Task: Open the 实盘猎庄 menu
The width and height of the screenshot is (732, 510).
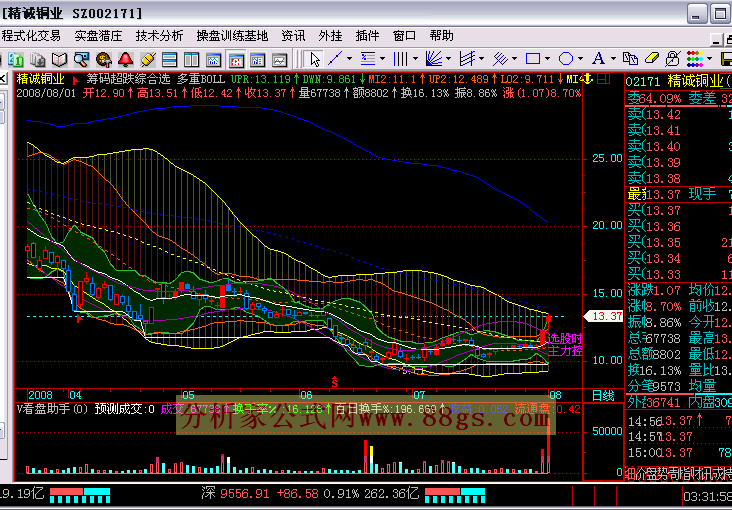Action: point(99,35)
